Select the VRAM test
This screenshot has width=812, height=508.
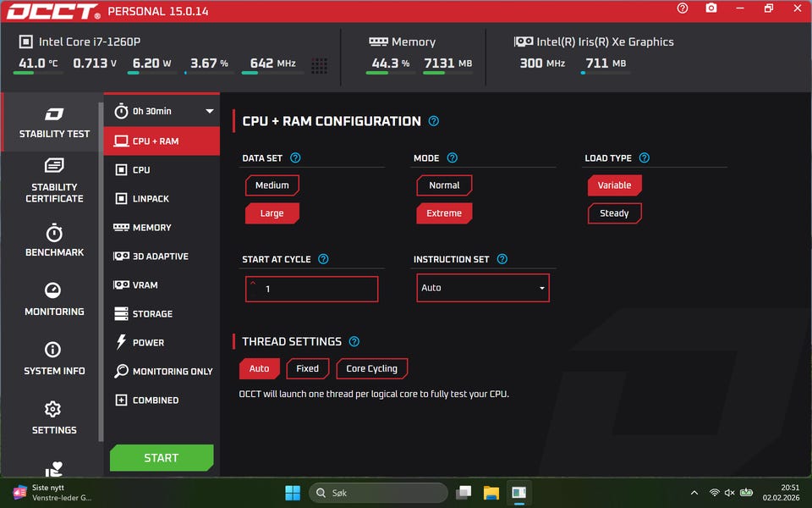click(162, 284)
